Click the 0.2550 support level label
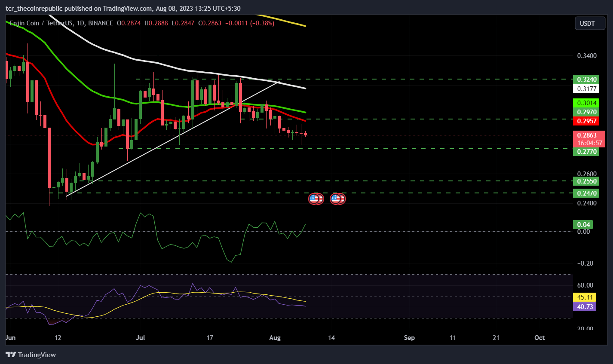Image resolution: width=613 pixels, height=364 pixels. [x=586, y=181]
